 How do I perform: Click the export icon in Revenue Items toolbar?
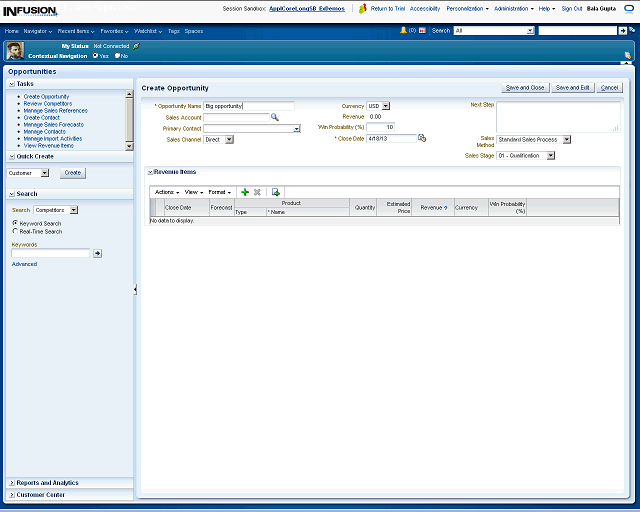pos(275,191)
